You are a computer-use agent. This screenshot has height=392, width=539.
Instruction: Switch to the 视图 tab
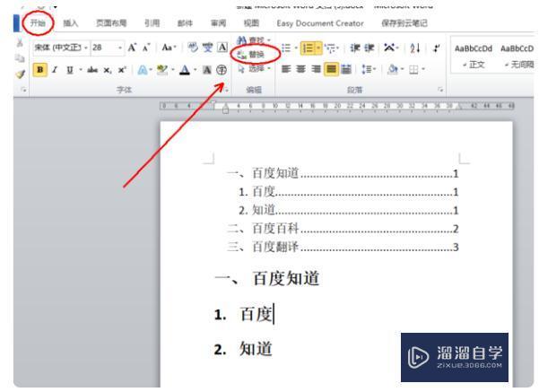click(x=251, y=23)
